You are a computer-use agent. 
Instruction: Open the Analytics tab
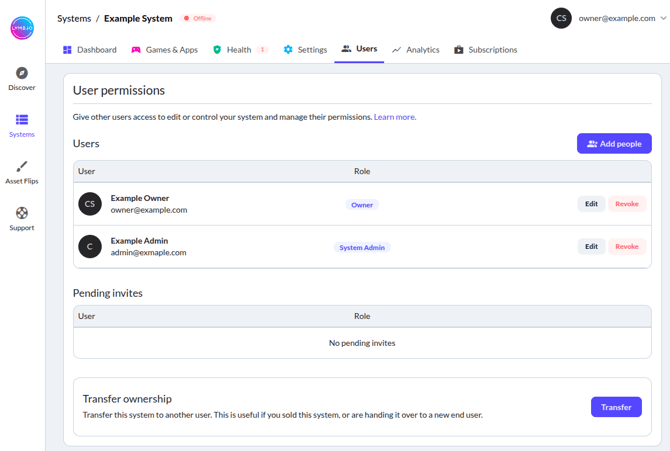415,49
